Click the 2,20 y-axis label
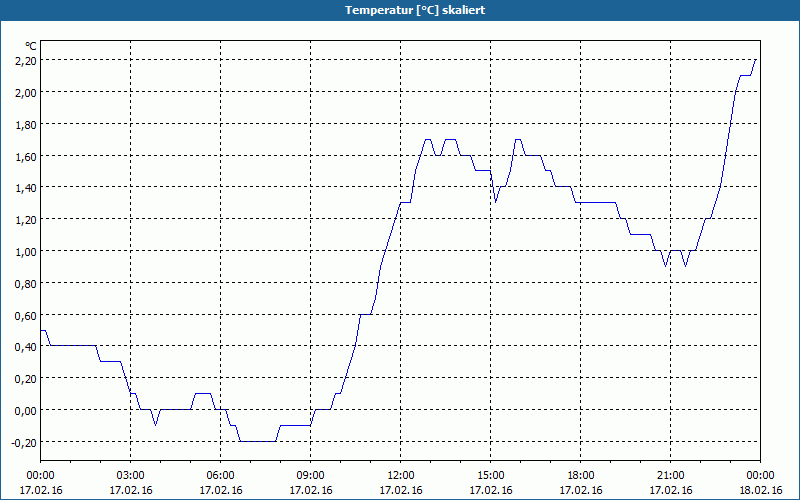The height and width of the screenshot is (500, 800). point(26,61)
